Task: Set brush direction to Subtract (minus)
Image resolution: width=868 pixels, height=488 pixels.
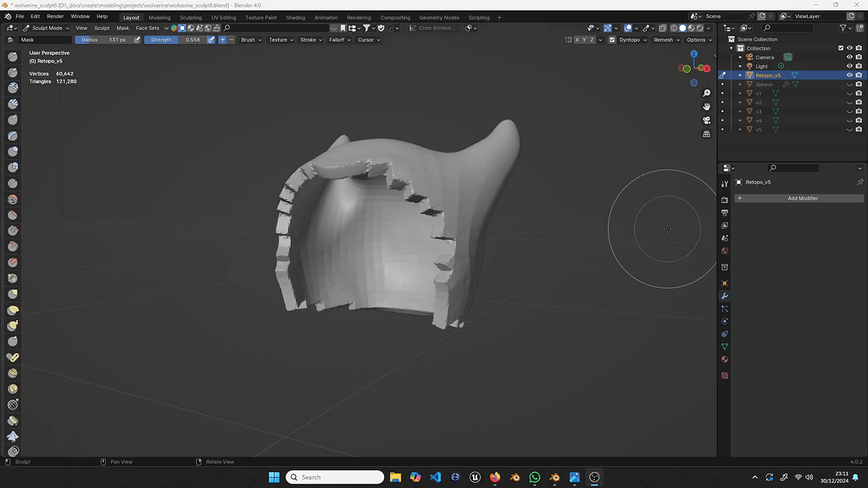Action: point(231,40)
